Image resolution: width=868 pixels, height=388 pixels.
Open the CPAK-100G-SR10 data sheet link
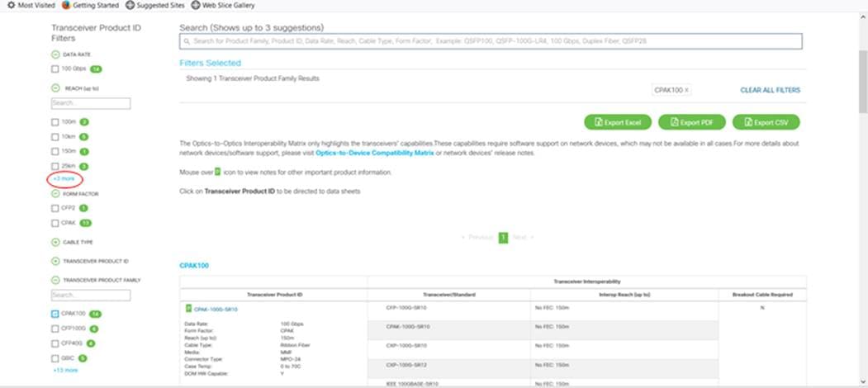tap(216, 310)
